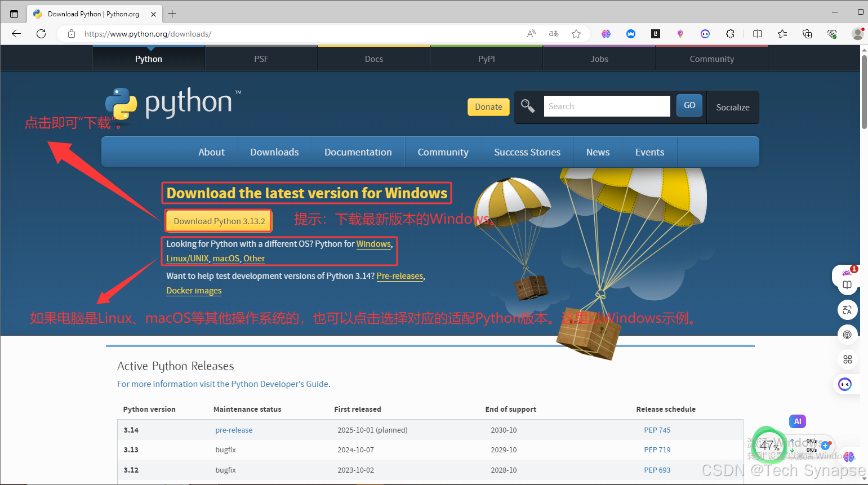Image resolution: width=868 pixels, height=485 pixels.
Task: Open browser essentials heart icon
Action: point(832,34)
